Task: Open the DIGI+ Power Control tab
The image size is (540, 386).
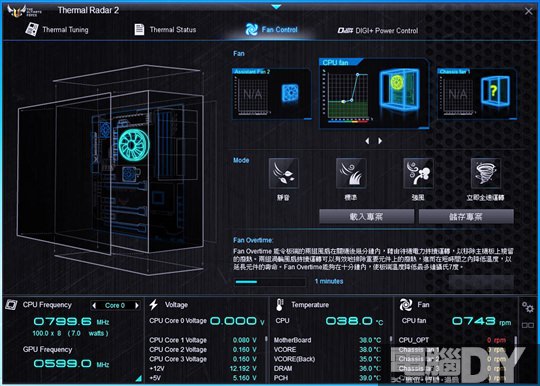Action: [x=377, y=31]
